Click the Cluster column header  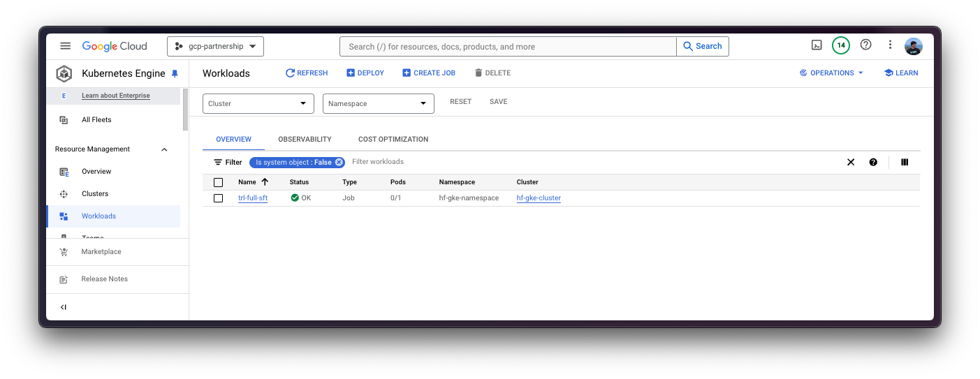coord(527,182)
